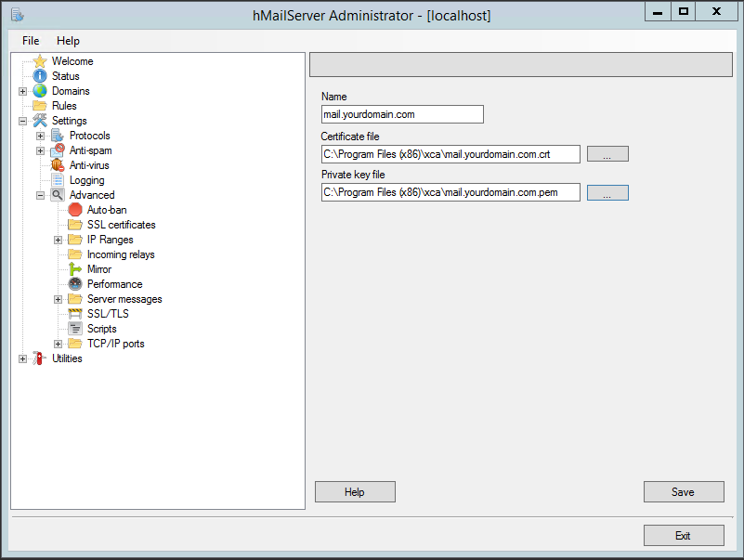Image resolution: width=744 pixels, height=560 pixels.
Task: Expand the TCP/IP ports node
Action: click(x=58, y=344)
